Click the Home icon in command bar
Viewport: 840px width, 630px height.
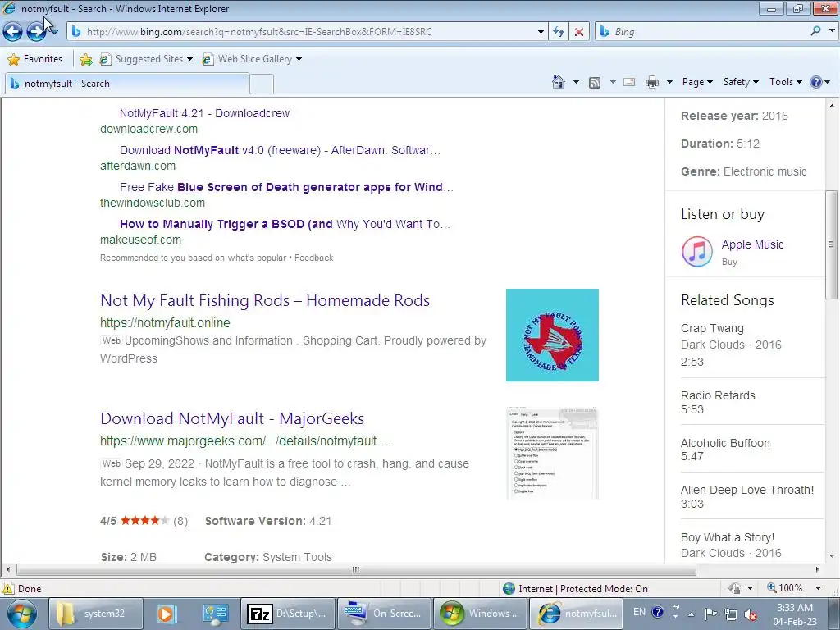click(558, 82)
